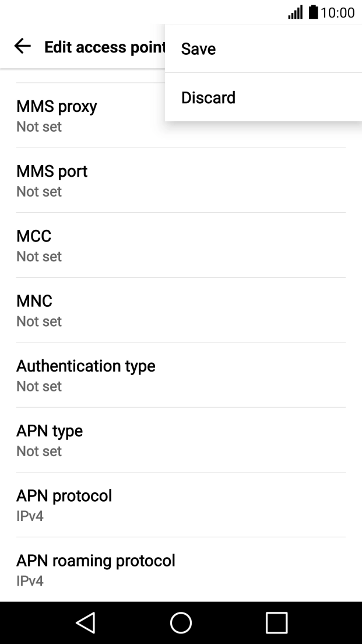The image size is (362, 644).
Task: Tap Not set under Authentication type
Action: 39,386
